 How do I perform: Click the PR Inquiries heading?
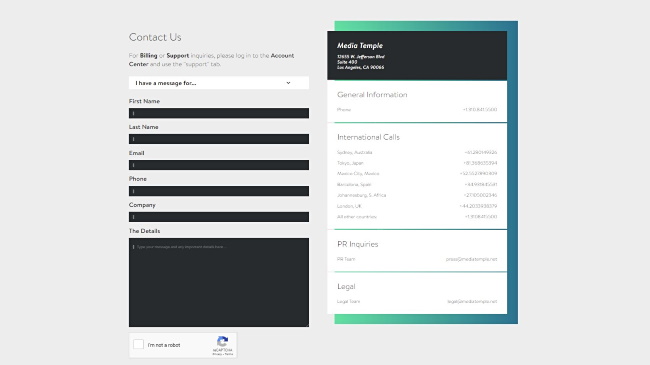pos(358,244)
